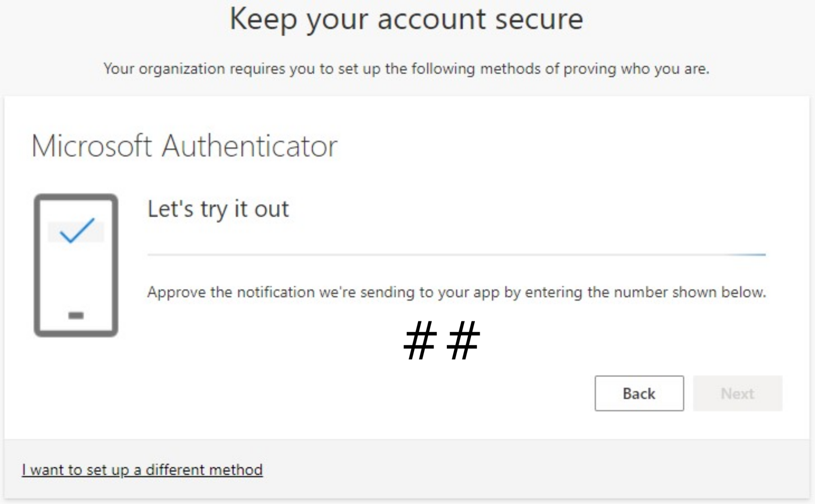
Task: Click the home button on the phone illustration
Action: click(76, 315)
